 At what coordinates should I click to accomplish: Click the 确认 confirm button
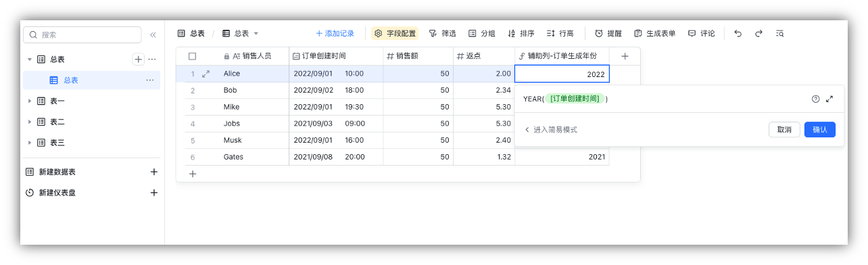820,130
